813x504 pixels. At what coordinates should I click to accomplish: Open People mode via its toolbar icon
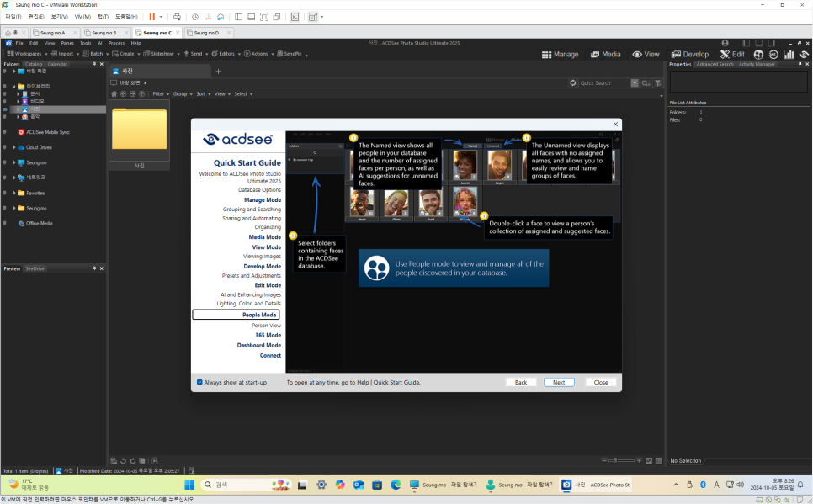point(758,54)
